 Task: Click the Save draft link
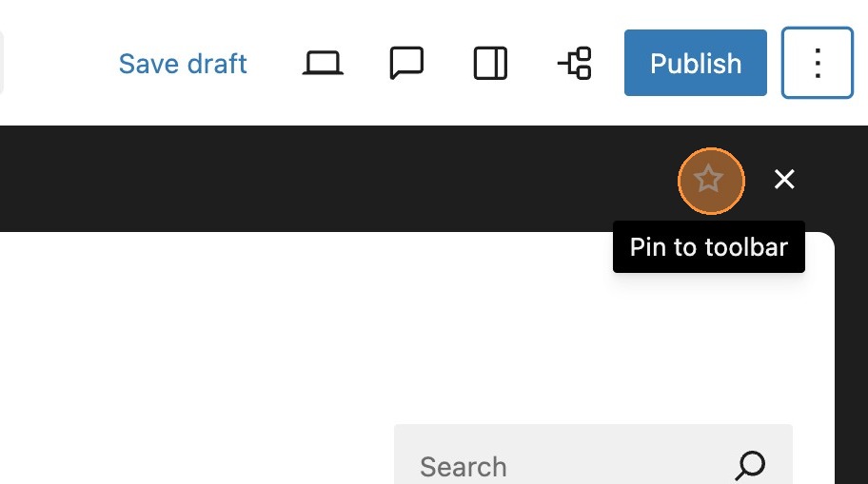(183, 64)
